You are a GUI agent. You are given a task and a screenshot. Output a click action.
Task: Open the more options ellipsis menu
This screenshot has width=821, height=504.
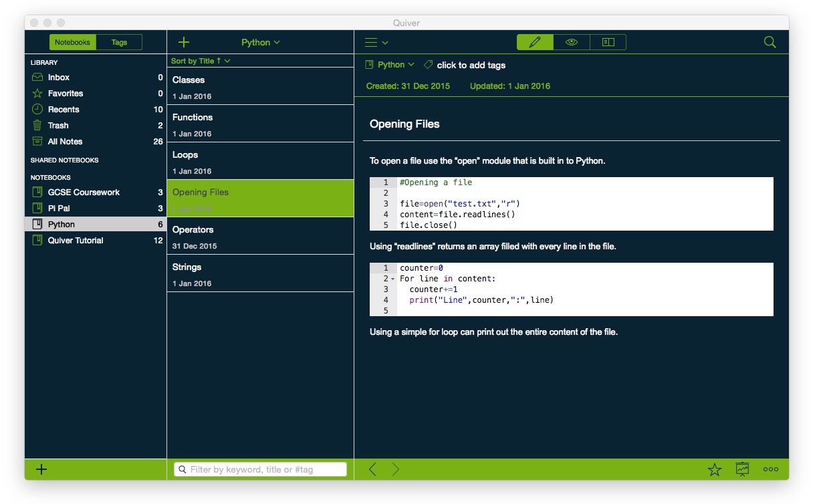pyautogui.click(x=771, y=469)
